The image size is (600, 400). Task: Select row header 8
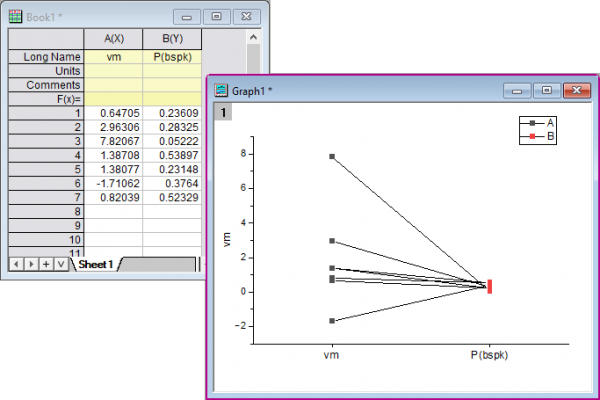pyautogui.click(x=46, y=212)
